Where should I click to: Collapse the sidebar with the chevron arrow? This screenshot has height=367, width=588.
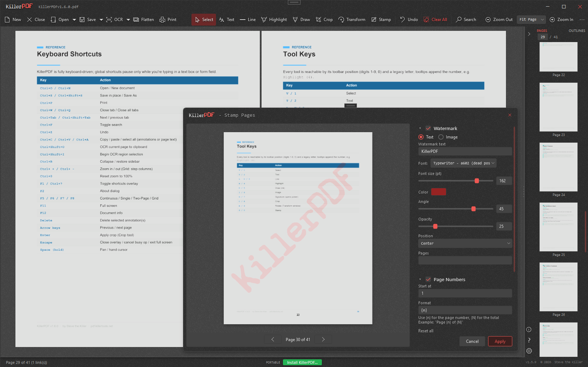(529, 34)
